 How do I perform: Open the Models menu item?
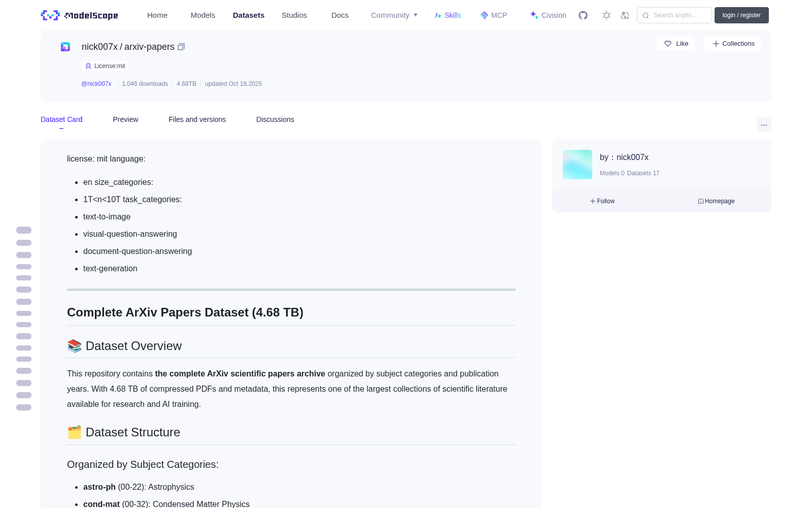[203, 15]
